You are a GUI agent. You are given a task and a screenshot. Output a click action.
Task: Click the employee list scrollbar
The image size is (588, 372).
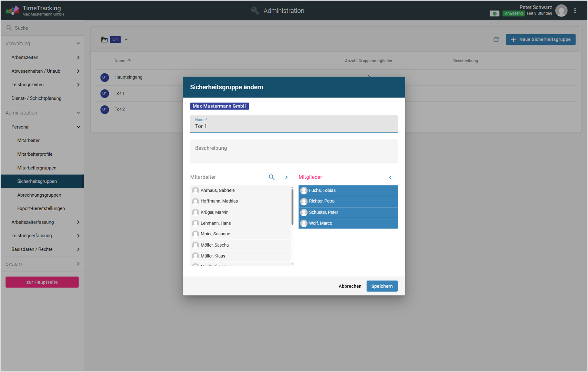point(292,207)
